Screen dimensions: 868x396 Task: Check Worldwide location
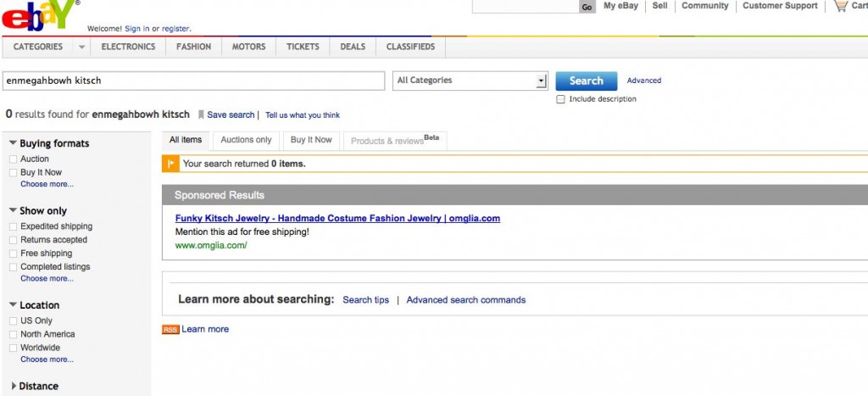pos(14,349)
